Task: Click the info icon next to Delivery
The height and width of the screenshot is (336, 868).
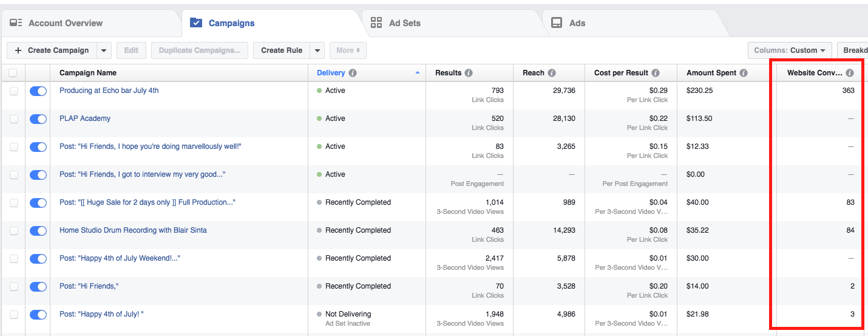Action: [353, 73]
